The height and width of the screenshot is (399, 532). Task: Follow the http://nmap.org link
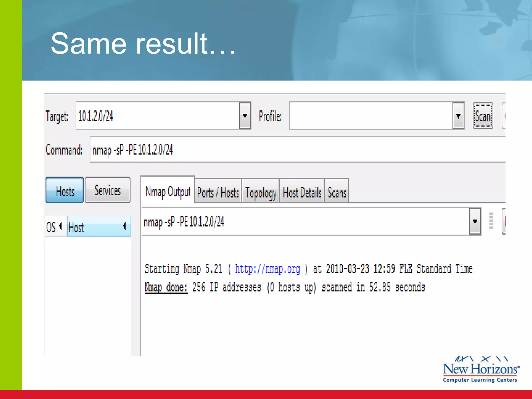pyautogui.click(x=267, y=269)
